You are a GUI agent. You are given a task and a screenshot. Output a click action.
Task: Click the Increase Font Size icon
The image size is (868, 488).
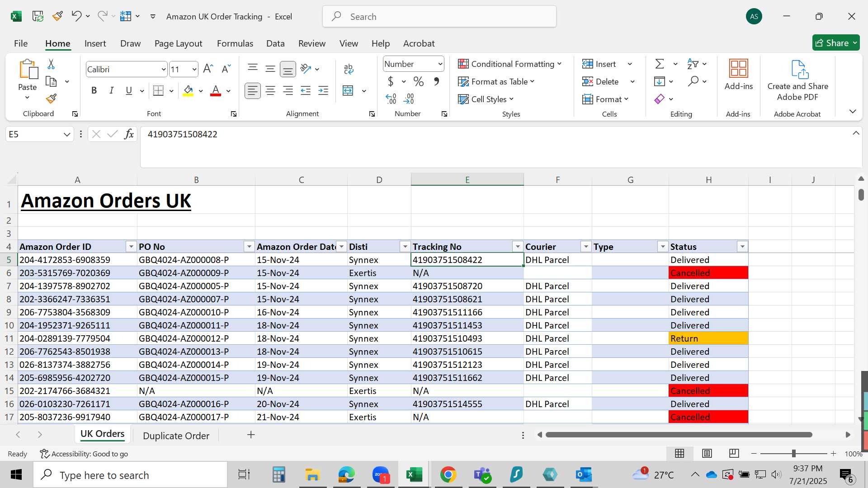(x=208, y=69)
